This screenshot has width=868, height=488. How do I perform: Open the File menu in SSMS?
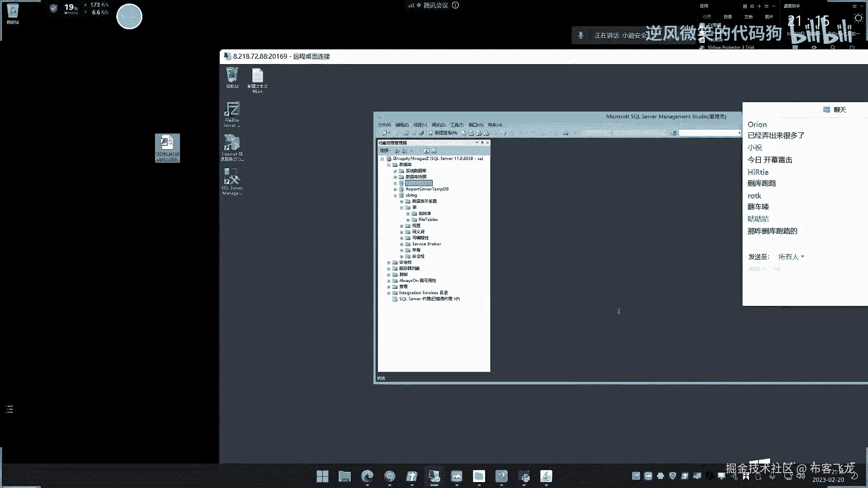click(384, 125)
